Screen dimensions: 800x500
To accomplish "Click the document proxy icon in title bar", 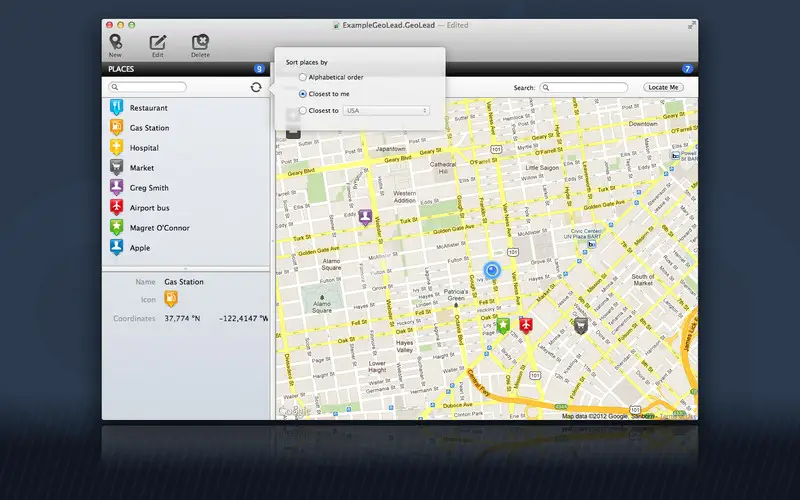I will tap(336, 25).
